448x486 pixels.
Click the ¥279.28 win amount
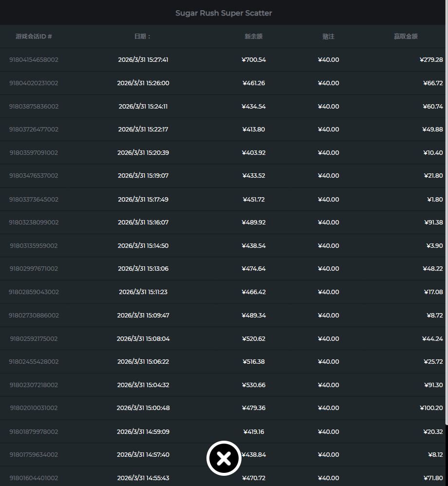431,60
